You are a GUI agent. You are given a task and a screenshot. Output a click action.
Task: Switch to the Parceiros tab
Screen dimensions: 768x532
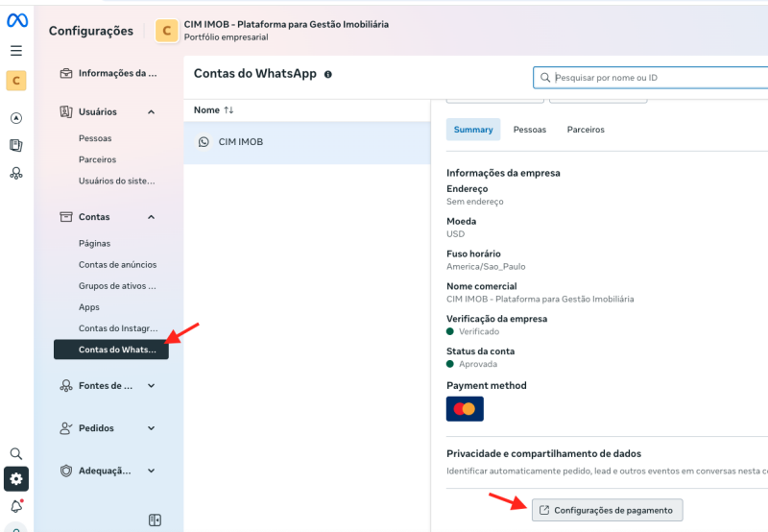click(x=586, y=130)
